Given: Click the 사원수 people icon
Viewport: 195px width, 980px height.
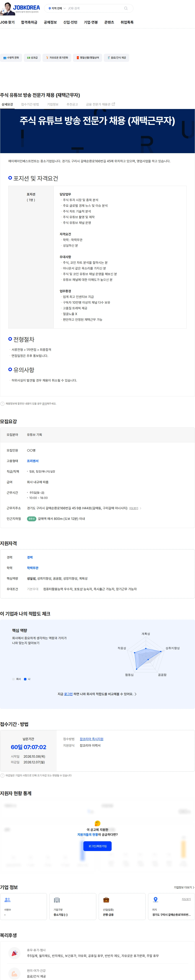Looking at the screenshot, I should [x=8, y=900].
